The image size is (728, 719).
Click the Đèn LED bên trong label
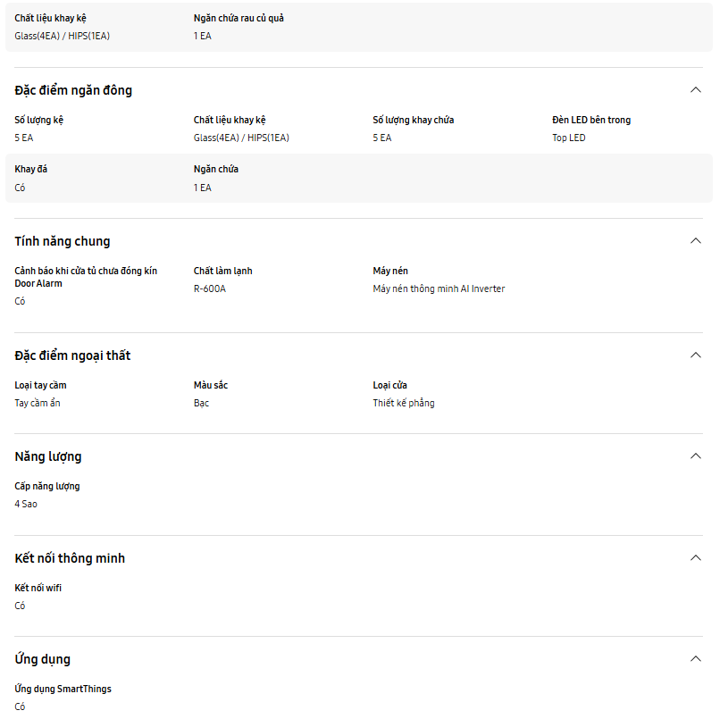[x=591, y=120]
